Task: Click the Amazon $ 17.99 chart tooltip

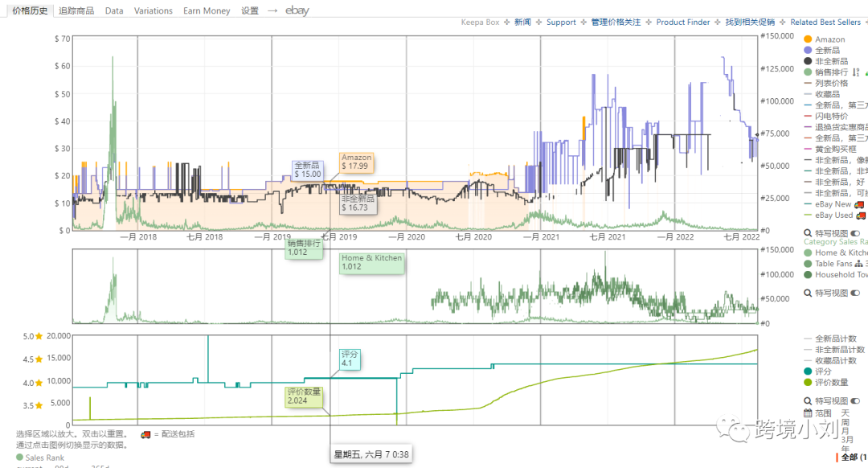Action: (356, 162)
